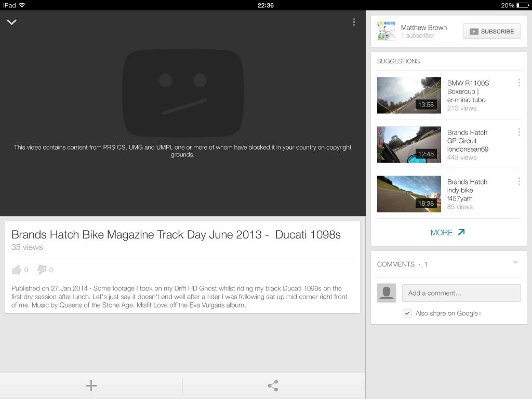The height and width of the screenshot is (399, 532).
Task: Share the video using the share icon
Action: (273, 386)
